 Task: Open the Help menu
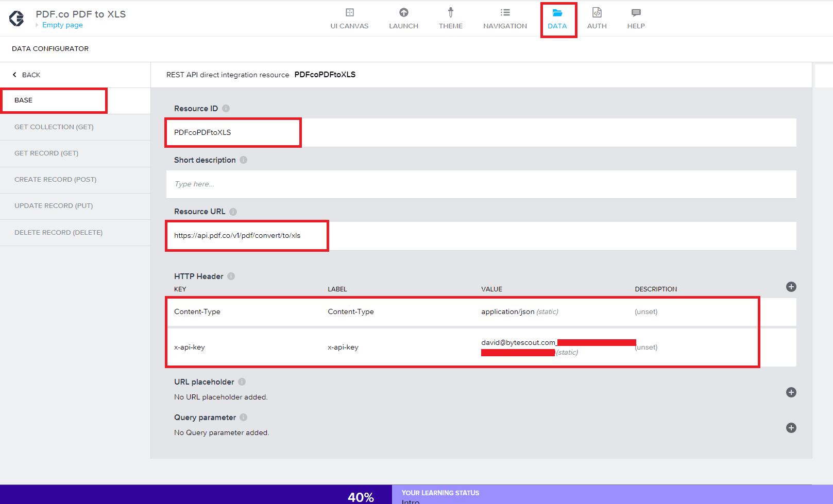(636, 19)
